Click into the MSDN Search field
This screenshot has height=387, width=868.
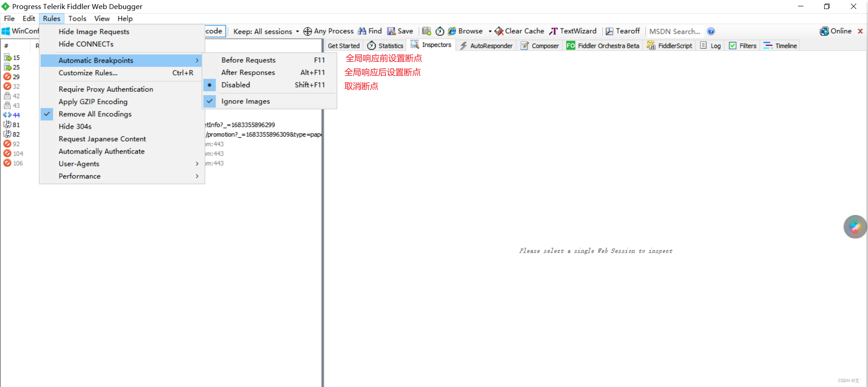coord(675,31)
